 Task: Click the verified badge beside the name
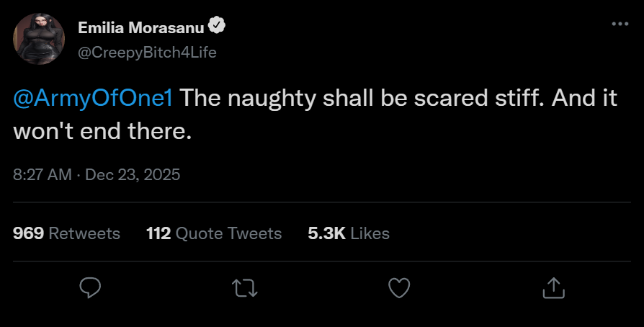point(217,27)
